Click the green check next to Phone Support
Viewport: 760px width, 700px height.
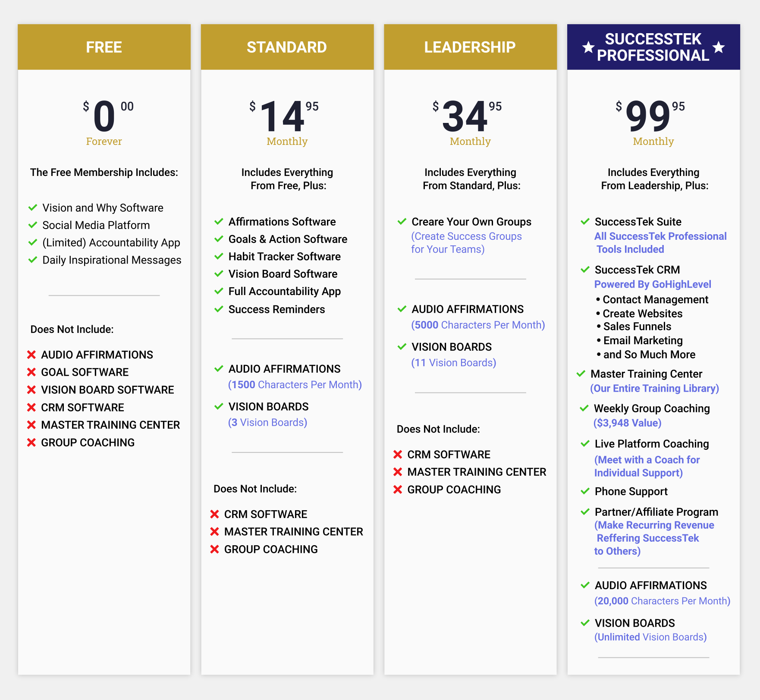click(585, 491)
